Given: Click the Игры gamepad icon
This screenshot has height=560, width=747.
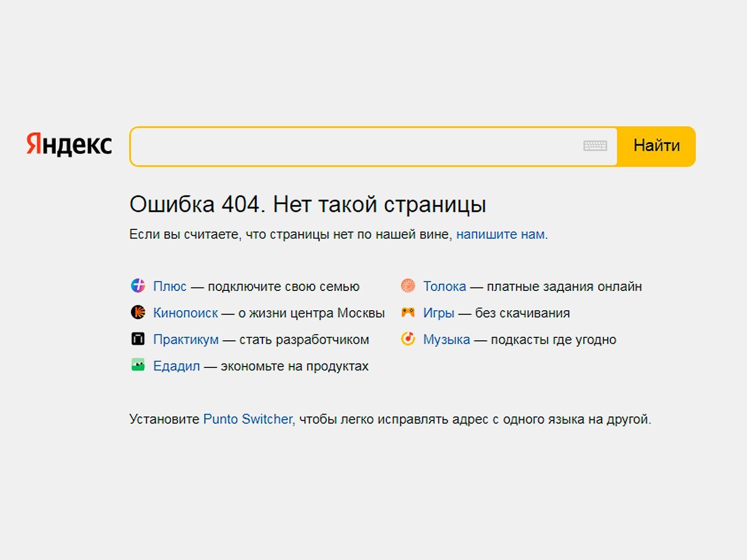Looking at the screenshot, I should pyautogui.click(x=408, y=312).
